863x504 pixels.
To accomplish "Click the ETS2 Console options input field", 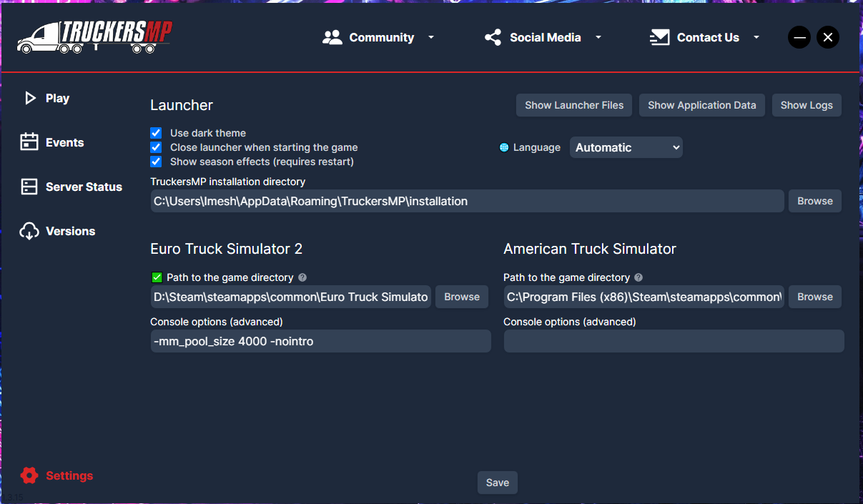I will (320, 341).
